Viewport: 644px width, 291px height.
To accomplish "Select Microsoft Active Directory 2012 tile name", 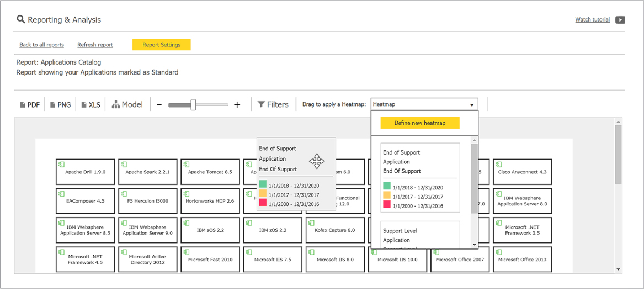I will (147, 260).
